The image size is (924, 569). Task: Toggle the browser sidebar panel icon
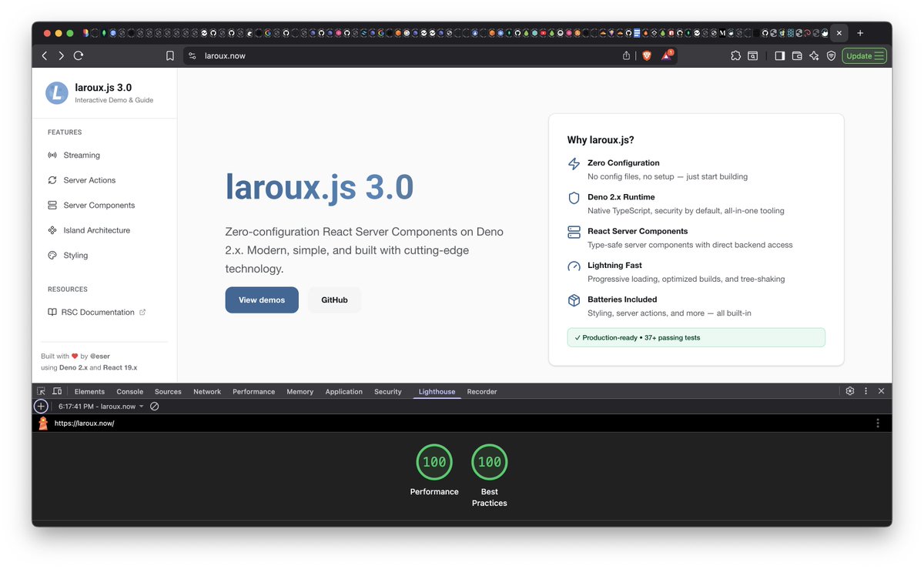point(779,55)
